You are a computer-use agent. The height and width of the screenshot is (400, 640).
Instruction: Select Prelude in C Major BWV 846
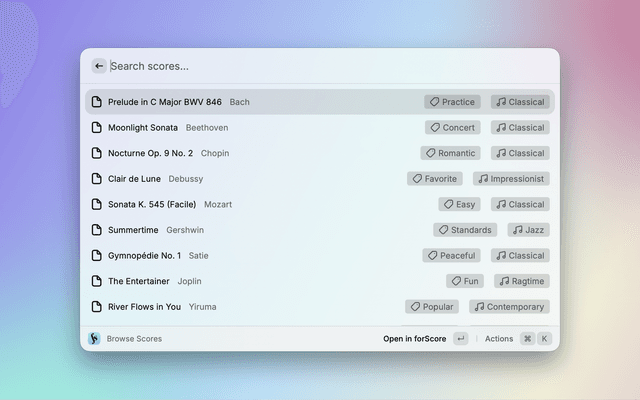click(165, 102)
